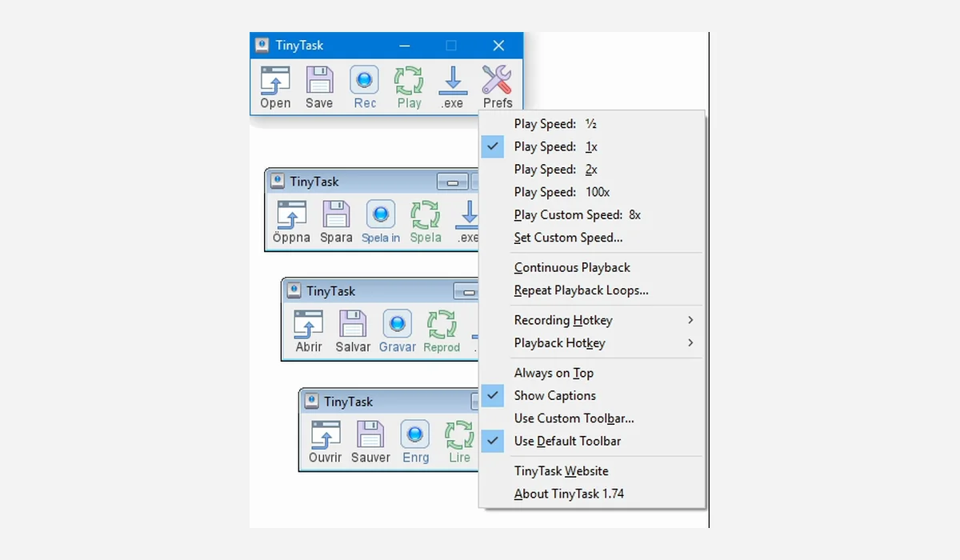Click the Spela in record icon
The height and width of the screenshot is (560, 960).
coord(381,214)
